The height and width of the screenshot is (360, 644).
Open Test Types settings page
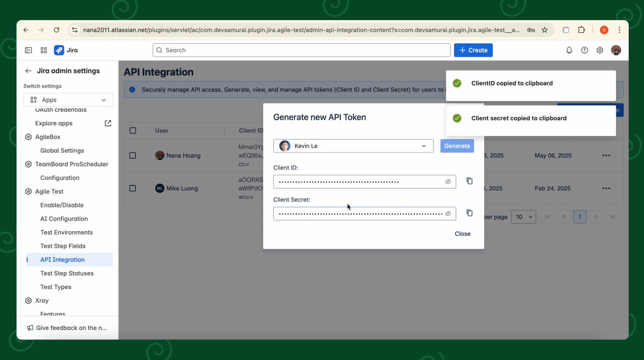[x=56, y=287]
